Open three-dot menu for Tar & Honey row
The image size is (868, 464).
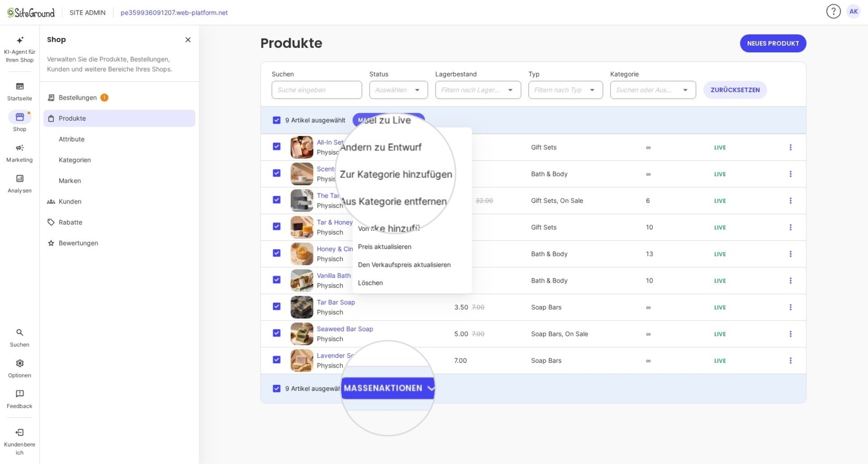coord(790,227)
